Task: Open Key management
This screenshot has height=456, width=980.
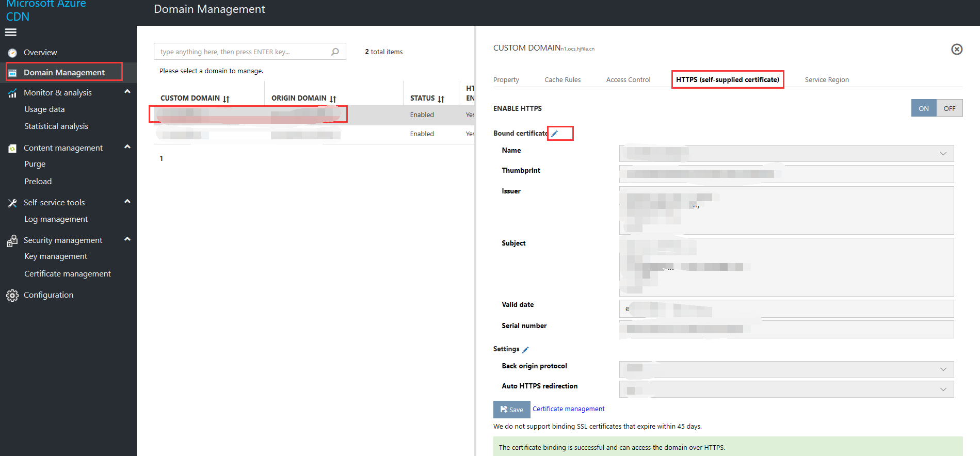Action: tap(56, 256)
